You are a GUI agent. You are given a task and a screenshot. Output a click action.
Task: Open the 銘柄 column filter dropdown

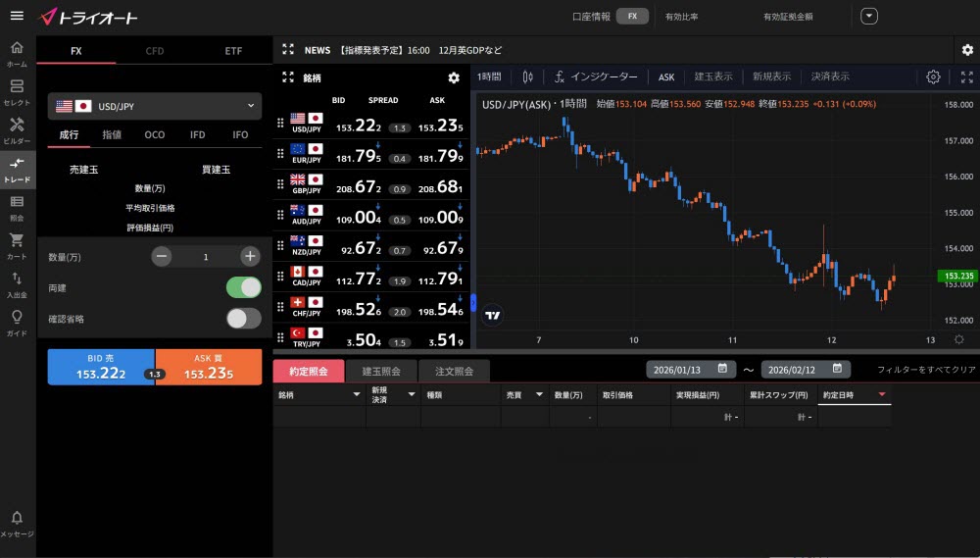(356, 394)
